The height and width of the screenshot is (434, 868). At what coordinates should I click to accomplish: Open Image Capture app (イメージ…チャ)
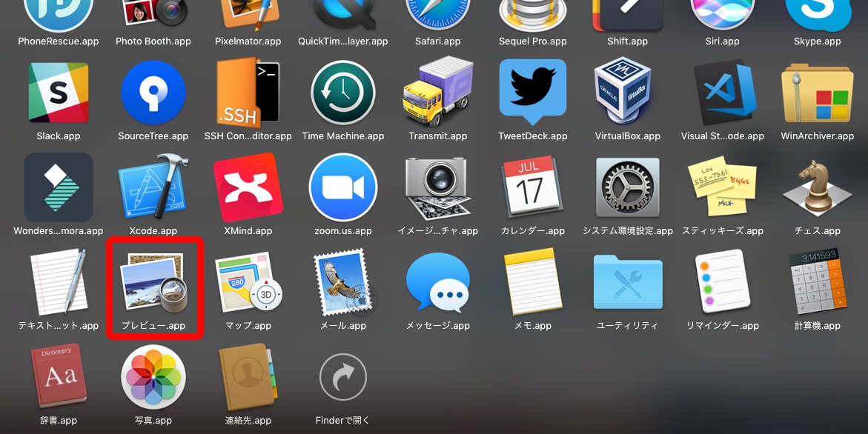[438, 187]
